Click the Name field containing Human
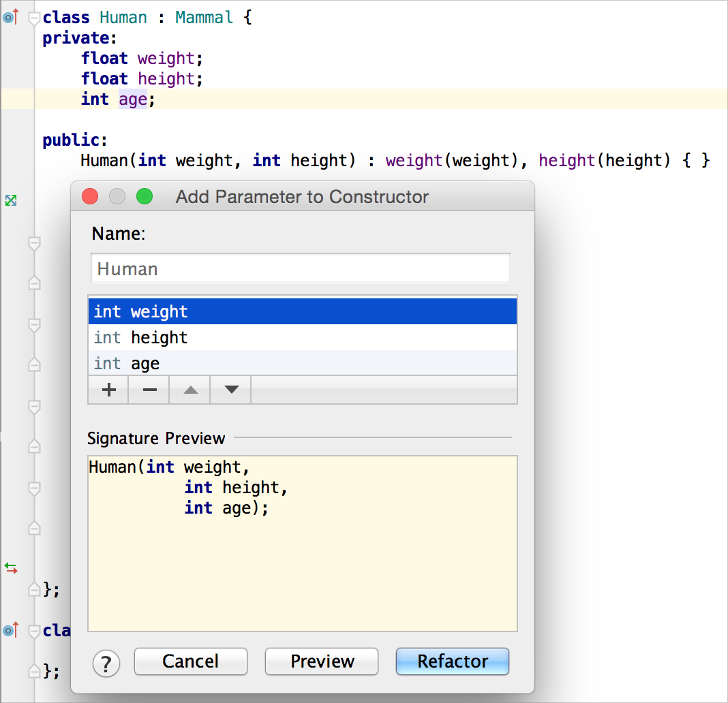Screen dimensions: 728x703 [301, 268]
